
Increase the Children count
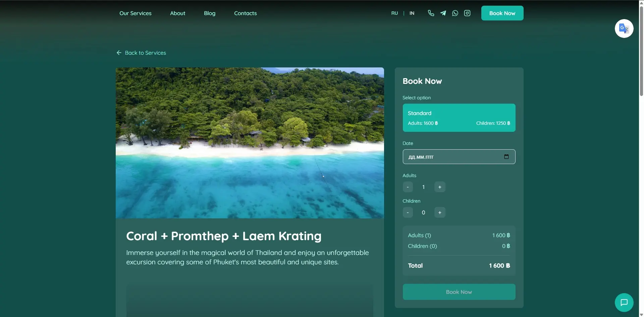440,212
